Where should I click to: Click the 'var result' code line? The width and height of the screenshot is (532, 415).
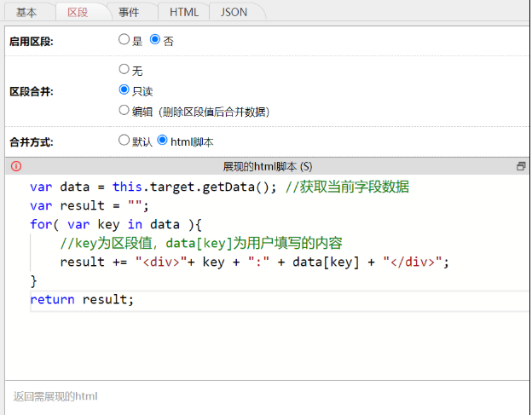click(89, 206)
